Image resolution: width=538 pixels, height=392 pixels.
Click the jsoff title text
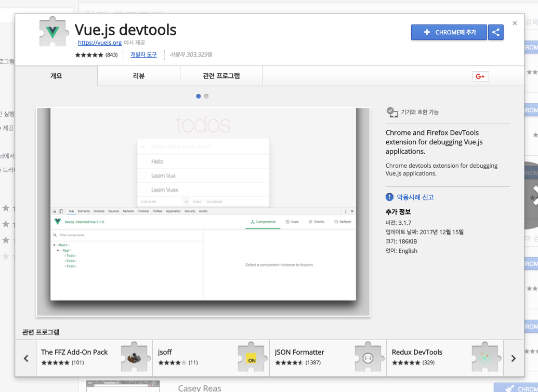pos(165,352)
